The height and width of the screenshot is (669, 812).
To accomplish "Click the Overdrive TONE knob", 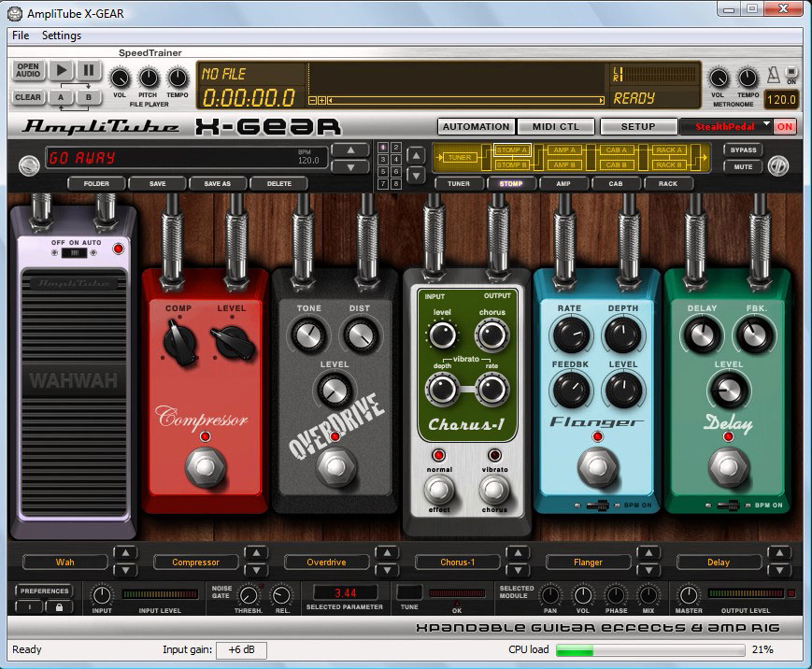I will click(308, 334).
